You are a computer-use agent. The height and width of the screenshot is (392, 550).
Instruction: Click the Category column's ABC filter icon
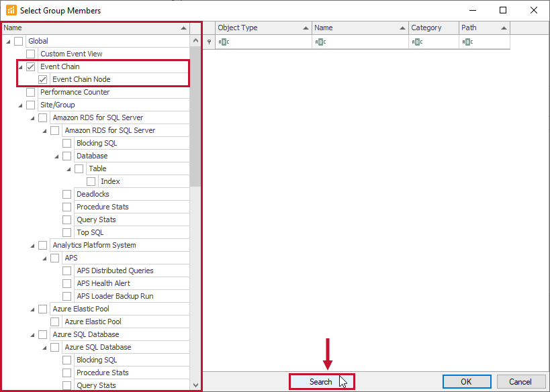tap(418, 42)
